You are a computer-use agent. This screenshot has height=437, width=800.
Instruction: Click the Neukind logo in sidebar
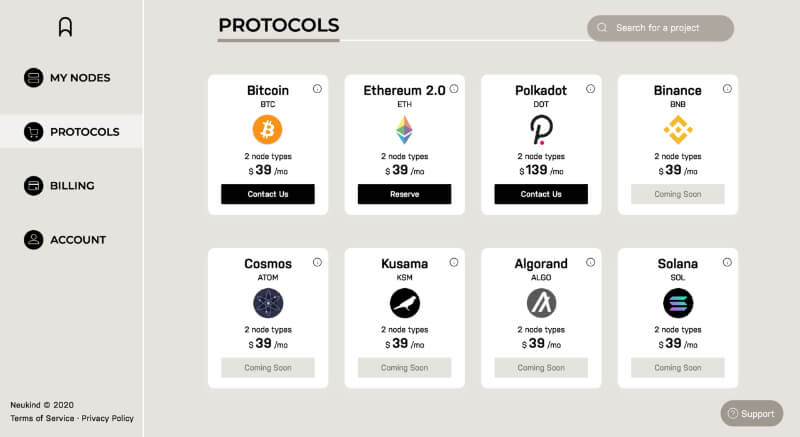coord(66,27)
